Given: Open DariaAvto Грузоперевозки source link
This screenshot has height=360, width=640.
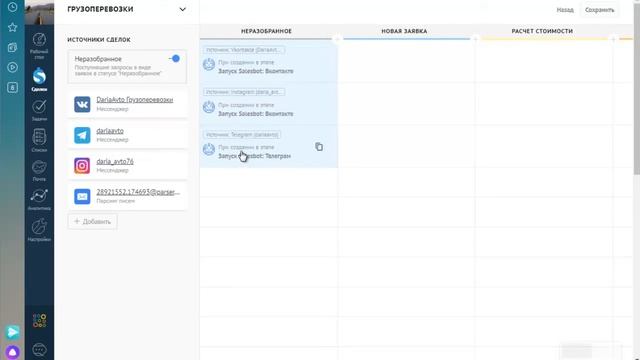Looking at the screenshot, I should (135, 100).
